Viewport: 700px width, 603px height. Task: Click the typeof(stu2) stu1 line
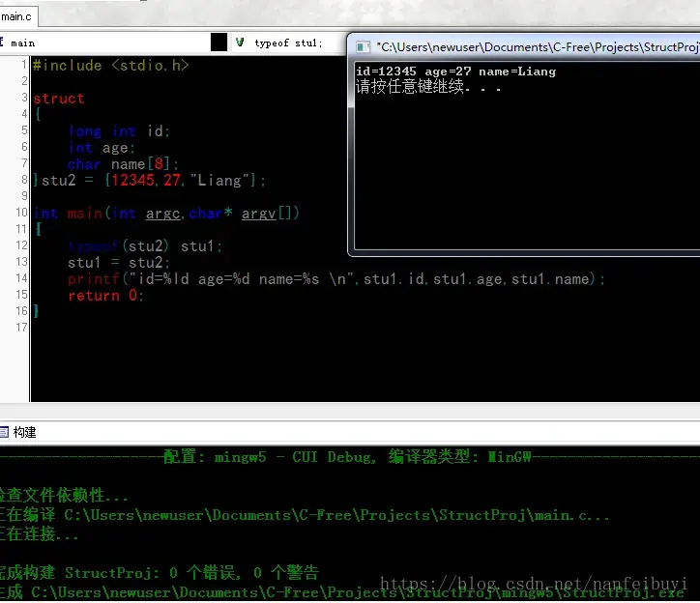145,245
